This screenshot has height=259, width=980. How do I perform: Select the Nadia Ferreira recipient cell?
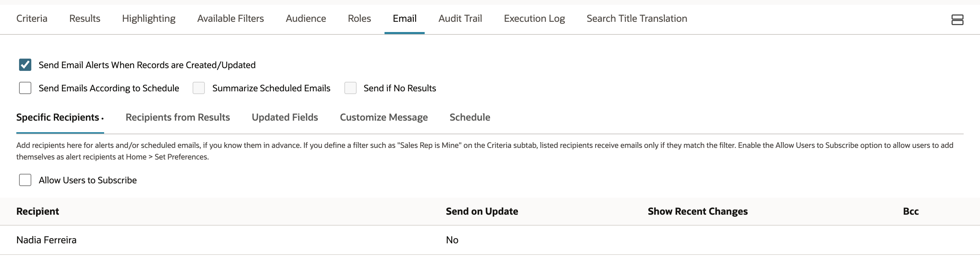pos(46,240)
